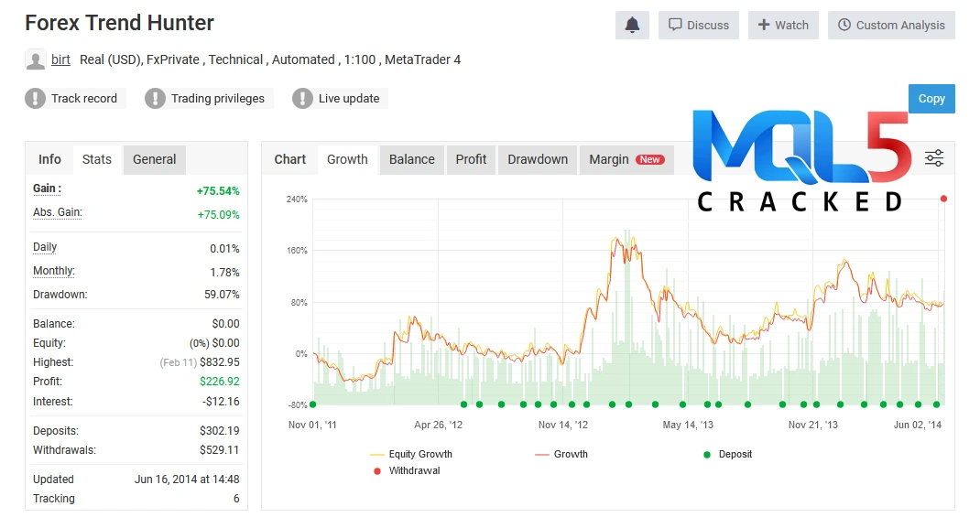Image resolution: width=980 pixels, height=528 pixels.
Task: Click the 'Tracking' label
Action: point(54,499)
